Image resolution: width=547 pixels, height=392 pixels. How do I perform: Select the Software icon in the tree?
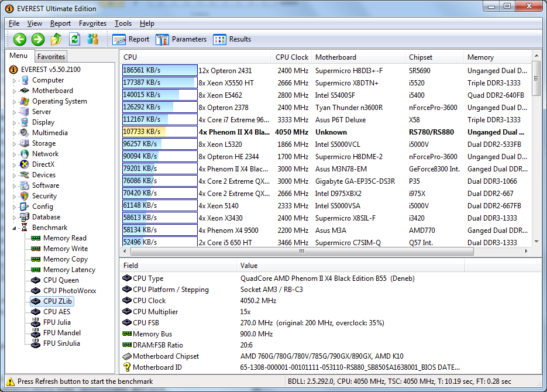[x=25, y=185]
